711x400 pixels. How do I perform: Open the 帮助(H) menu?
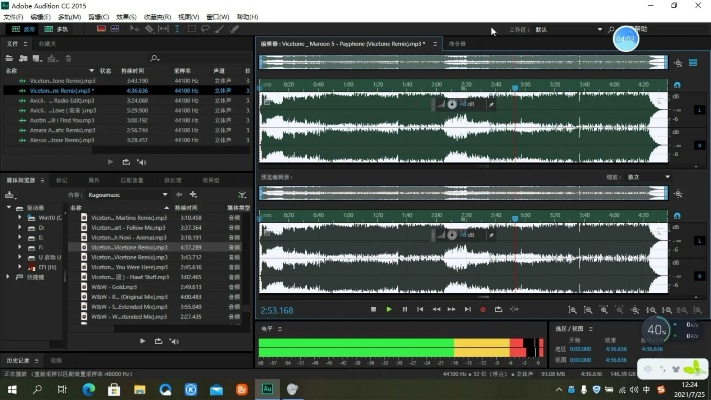(247, 17)
